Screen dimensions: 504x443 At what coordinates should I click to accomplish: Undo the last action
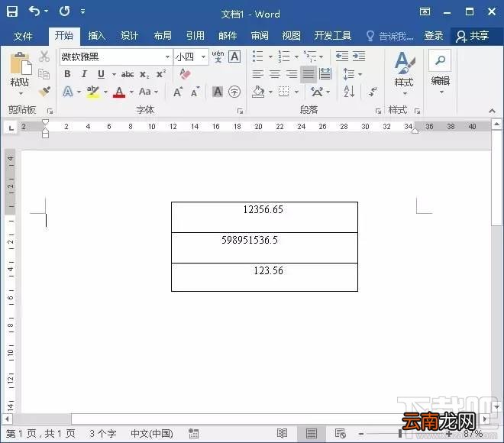[34, 11]
